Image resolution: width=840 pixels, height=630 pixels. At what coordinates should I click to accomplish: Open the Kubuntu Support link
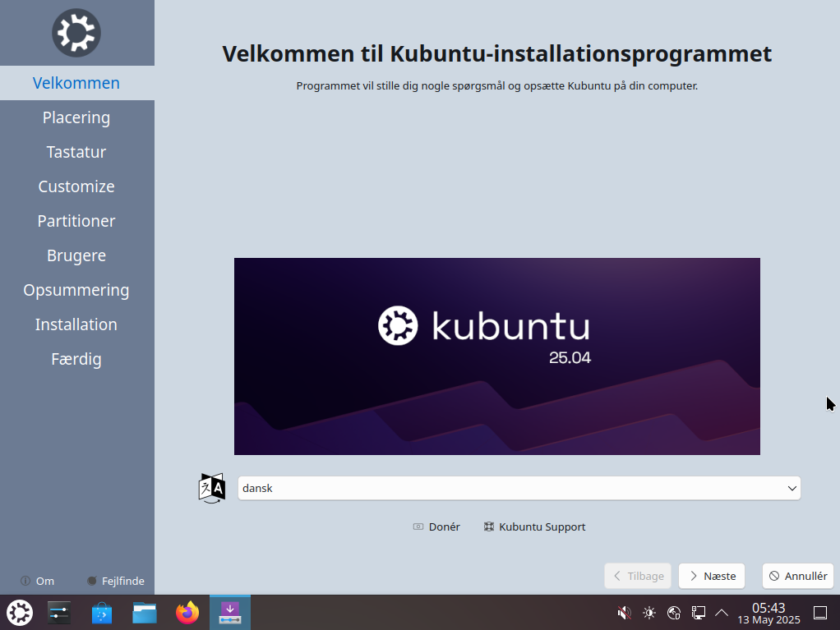[534, 527]
